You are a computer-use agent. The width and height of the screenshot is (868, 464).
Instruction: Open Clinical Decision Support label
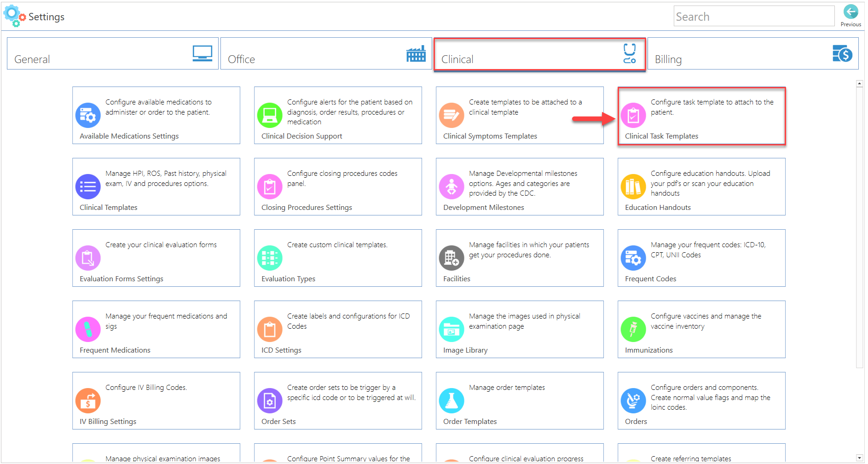[x=302, y=136]
